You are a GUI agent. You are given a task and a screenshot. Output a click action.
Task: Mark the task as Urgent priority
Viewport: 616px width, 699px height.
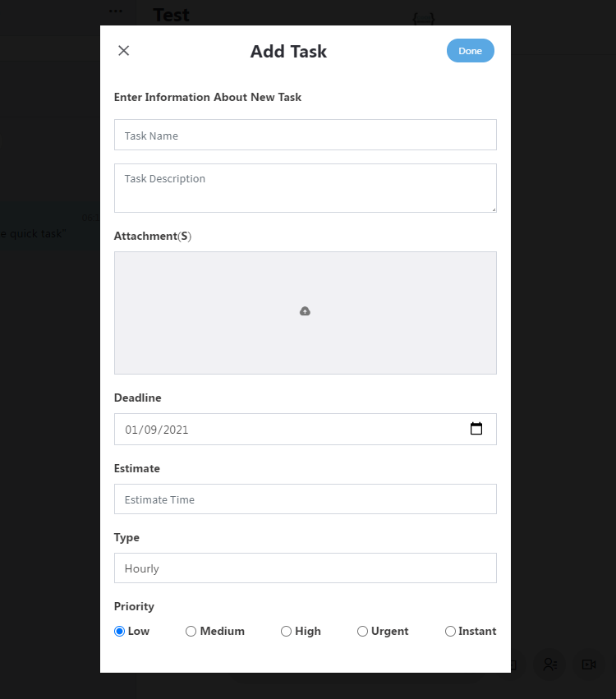[362, 632]
